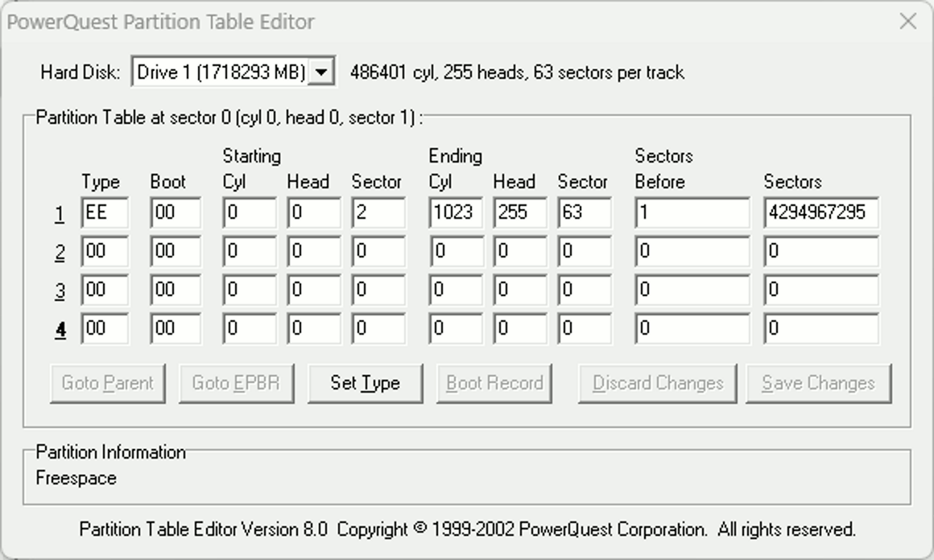Click row 4 Ending Cyl field
Image resolution: width=934 pixels, height=560 pixels.
pos(456,328)
